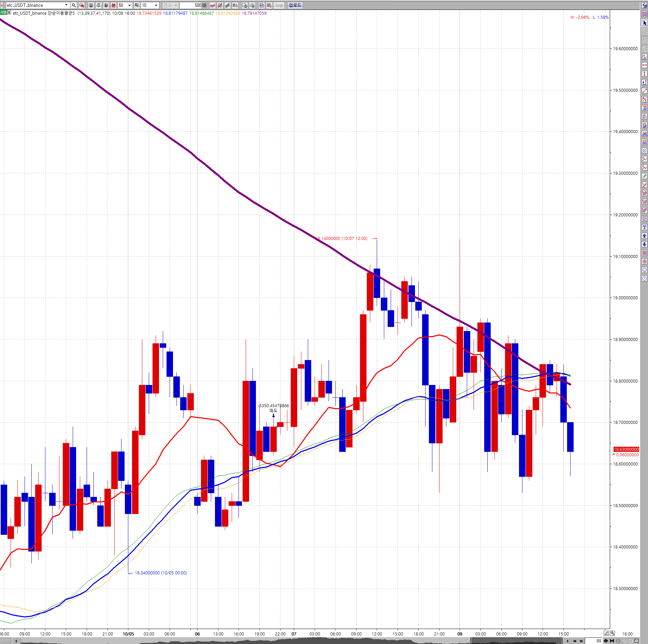Toggle the 일 (daily) period button
Image resolution: width=648 pixels, height=644 pixels.
(91, 5)
